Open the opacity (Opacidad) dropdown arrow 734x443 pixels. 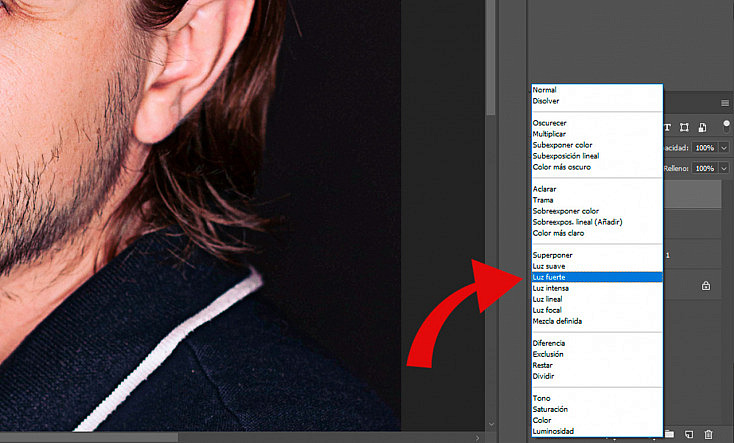pos(724,148)
